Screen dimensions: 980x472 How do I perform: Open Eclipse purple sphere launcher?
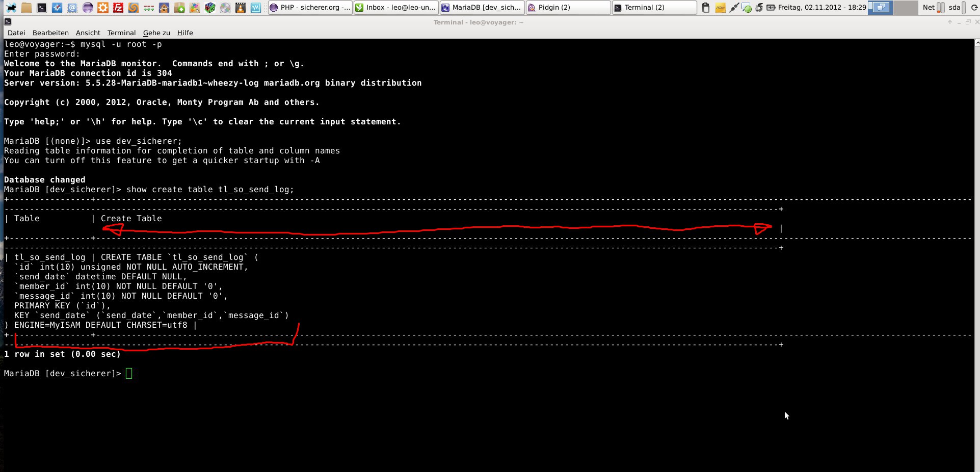click(88, 8)
